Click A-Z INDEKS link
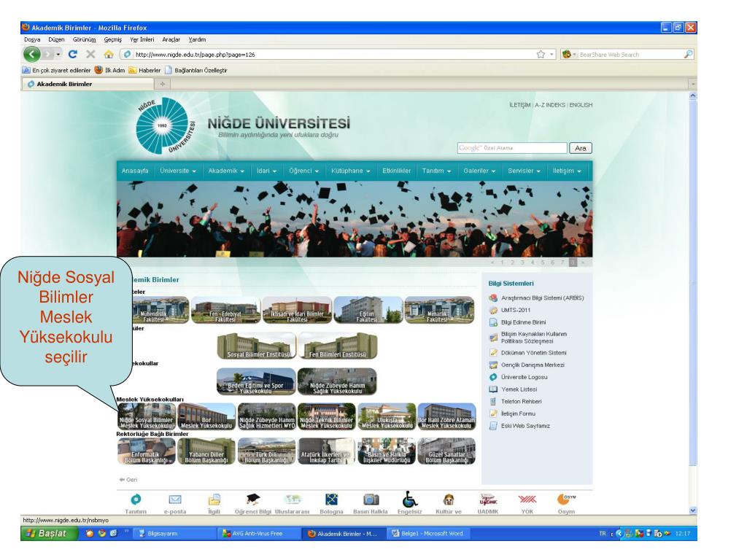This screenshot has width=747, height=560. (x=550, y=105)
